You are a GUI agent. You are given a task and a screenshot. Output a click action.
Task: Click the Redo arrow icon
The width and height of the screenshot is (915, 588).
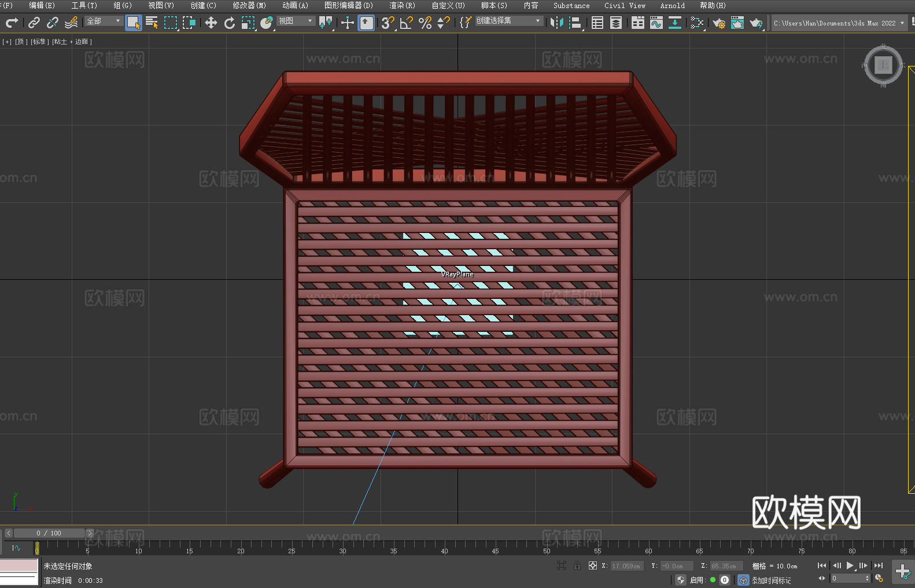[12, 23]
